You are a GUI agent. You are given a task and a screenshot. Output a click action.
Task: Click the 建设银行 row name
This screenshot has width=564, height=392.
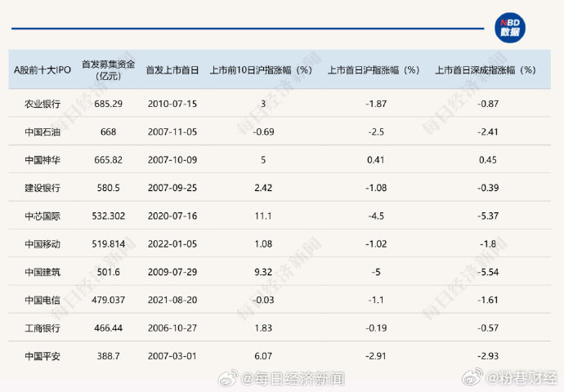click(43, 188)
